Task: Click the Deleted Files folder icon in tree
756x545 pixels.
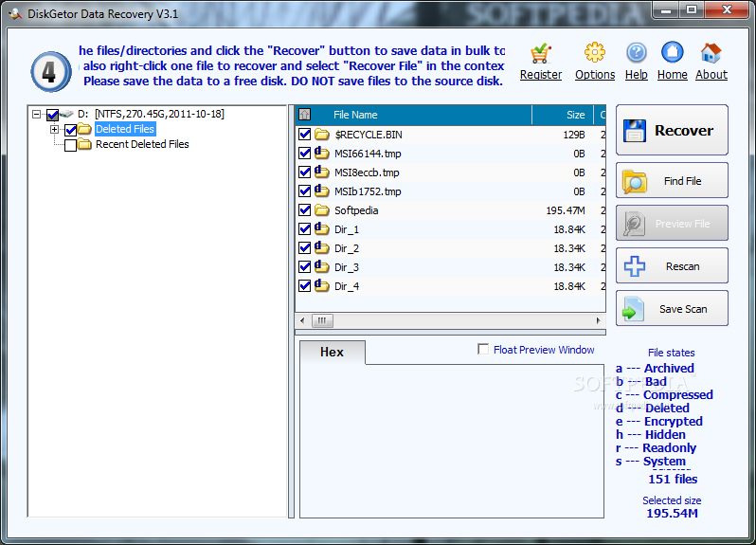Action: click(84, 129)
